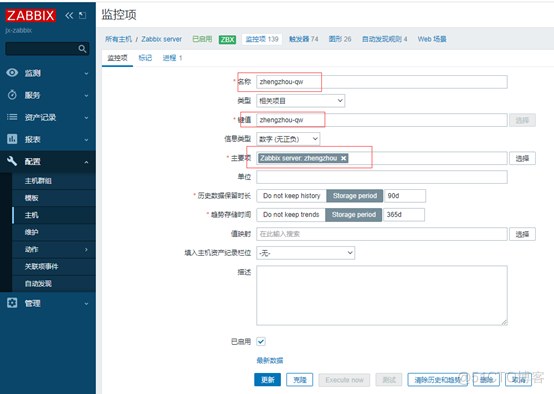This screenshot has height=394, width=554.
Task: Click the magnifier search icon in sidebar
Action: click(x=82, y=49)
